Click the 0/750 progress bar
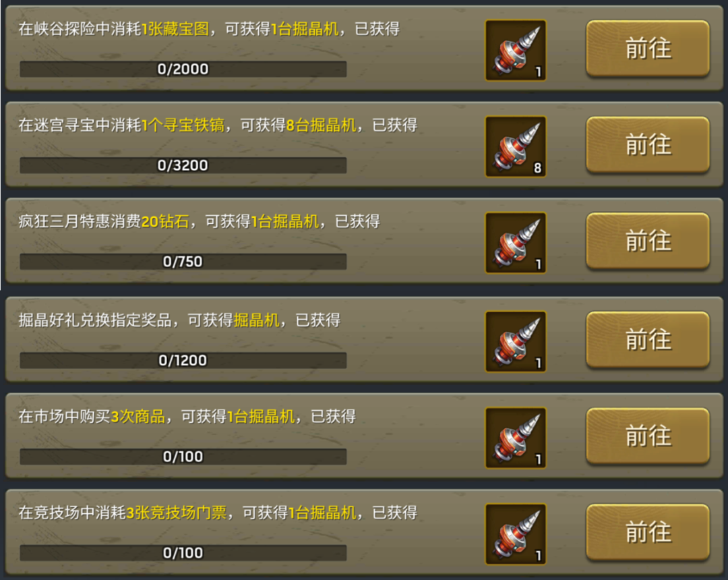Screen dimensions: 728x580 pyautogui.click(x=183, y=262)
